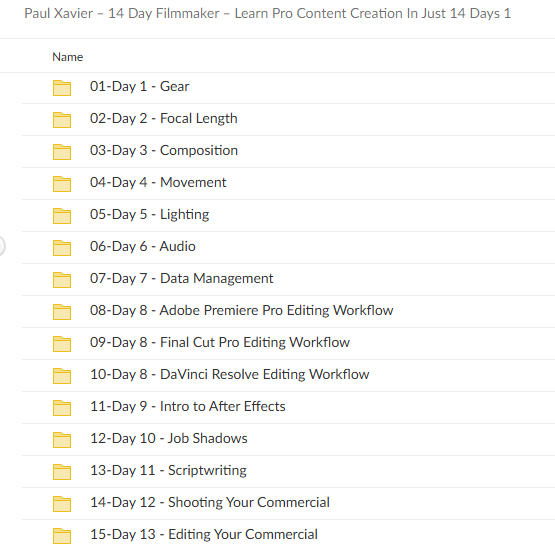555x547 pixels.
Task: Click the folder icon for 15-Day 13 - Editing Your Commercial
Action: (62, 535)
